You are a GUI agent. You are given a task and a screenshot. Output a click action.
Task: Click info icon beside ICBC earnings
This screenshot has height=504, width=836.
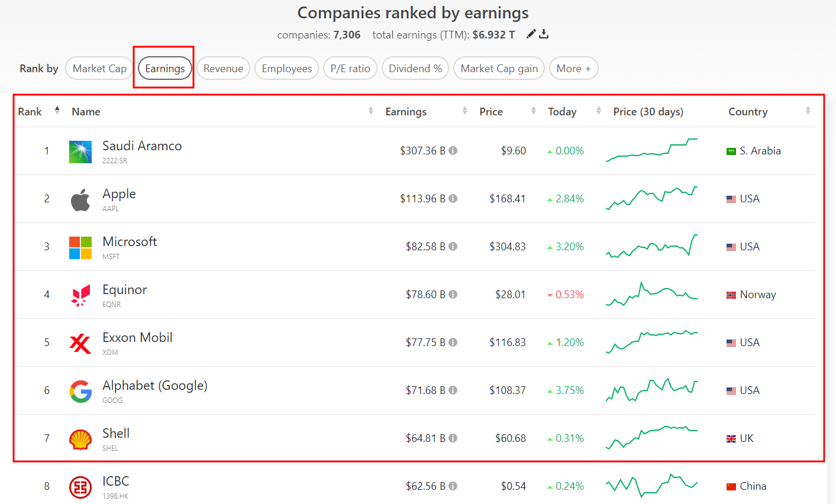point(453,486)
